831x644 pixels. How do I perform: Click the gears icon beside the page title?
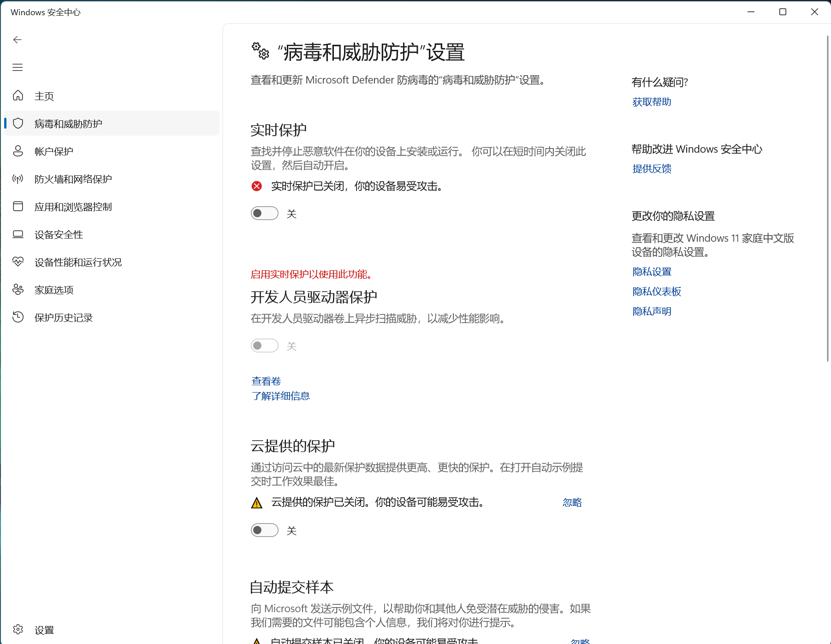260,51
